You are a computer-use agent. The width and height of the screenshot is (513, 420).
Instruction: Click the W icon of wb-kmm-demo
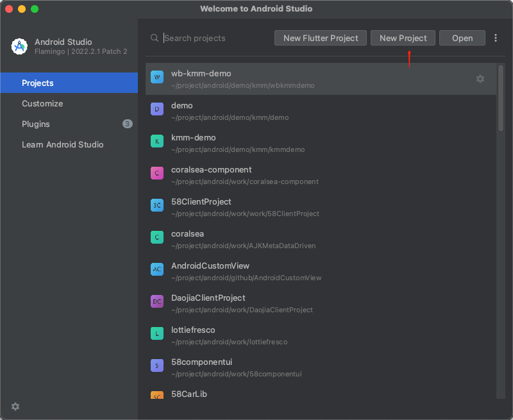[157, 77]
